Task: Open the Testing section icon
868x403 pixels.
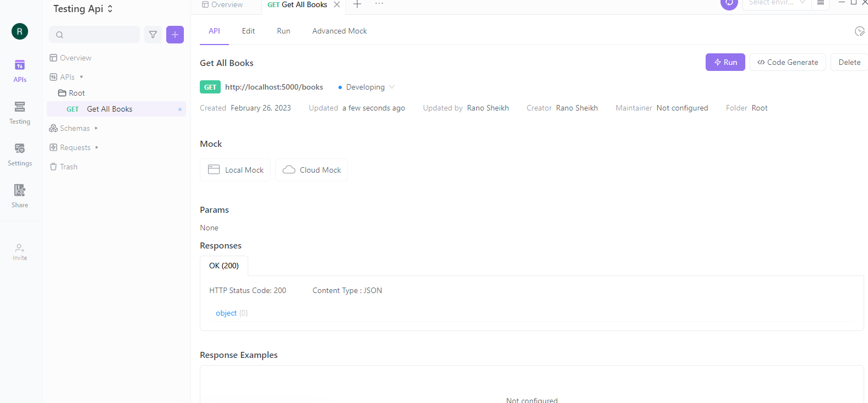Action: [x=20, y=113]
